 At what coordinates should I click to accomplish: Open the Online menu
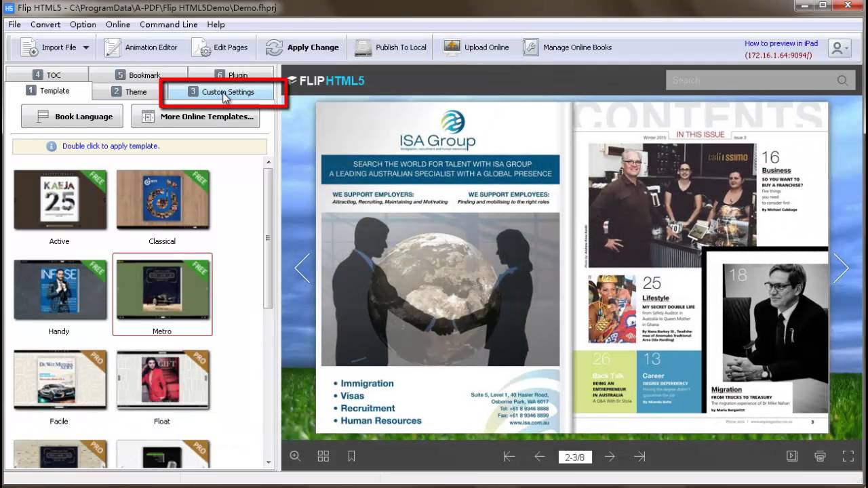[x=118, y=24]
